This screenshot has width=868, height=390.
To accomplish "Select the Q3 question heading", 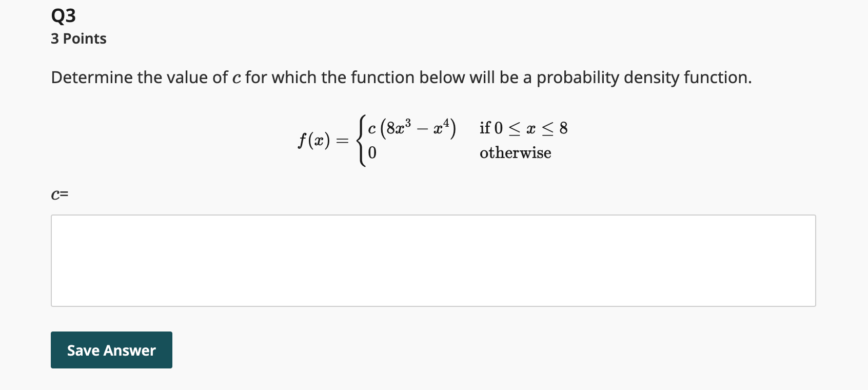I will [x=63, y=14].
